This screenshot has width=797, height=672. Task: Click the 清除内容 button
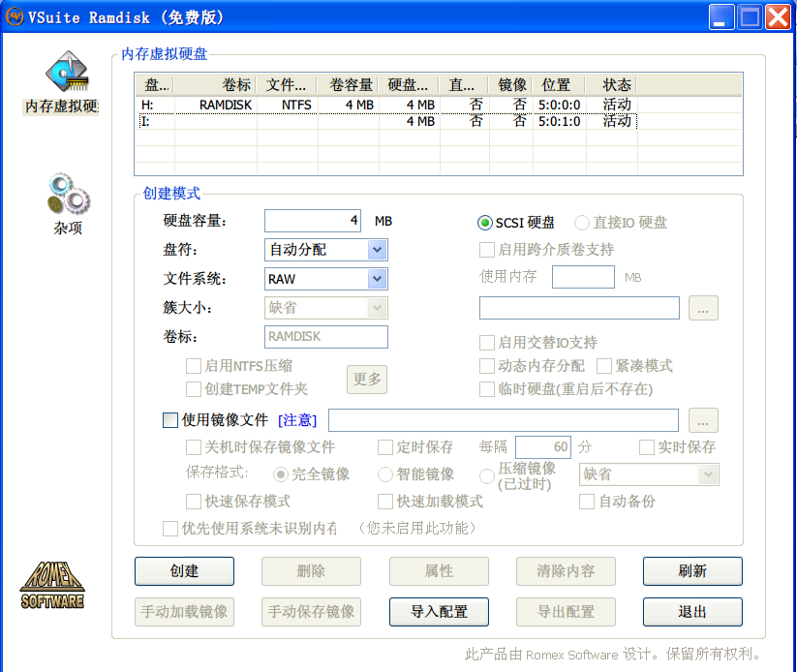[x=566, y=571]
